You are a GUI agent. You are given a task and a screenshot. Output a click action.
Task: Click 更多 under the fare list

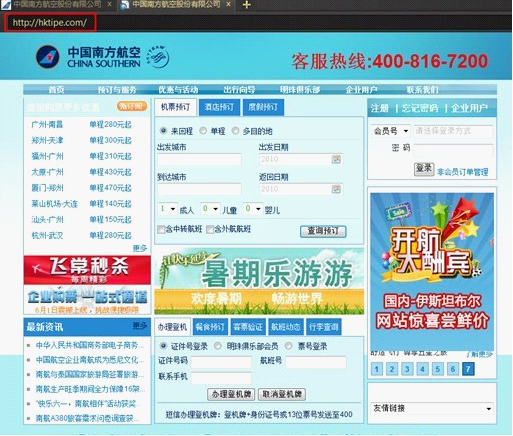click(x=140, y=248)
